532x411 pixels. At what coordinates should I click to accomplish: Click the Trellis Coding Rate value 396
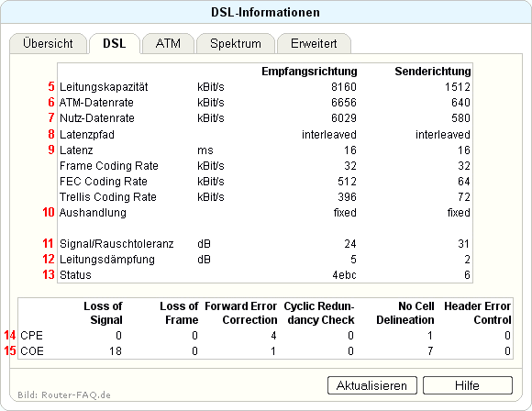347,197
